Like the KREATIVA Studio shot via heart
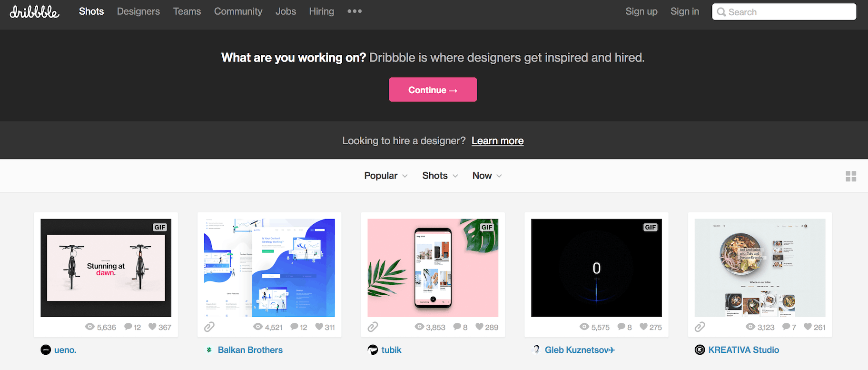 click(x=808, y=327)
